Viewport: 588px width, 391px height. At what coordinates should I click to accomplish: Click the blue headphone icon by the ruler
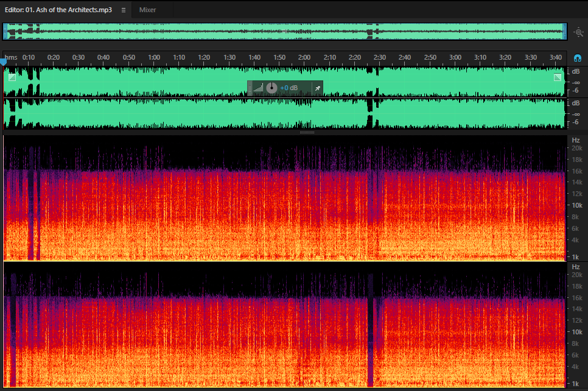click(578, 58)
